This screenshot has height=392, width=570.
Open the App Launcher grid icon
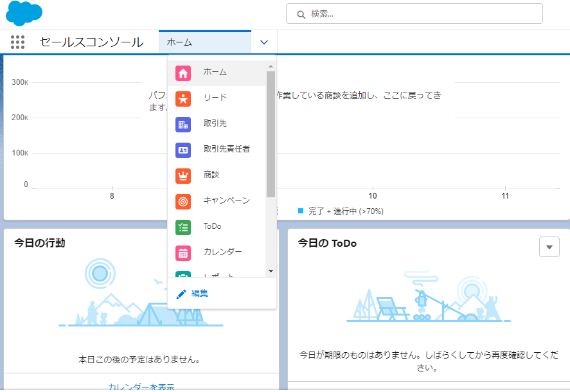pos(17,42)
